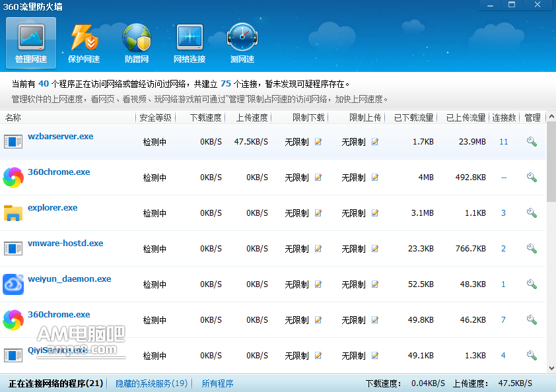556x392 pixels.
Task: Open the wrench manage menu for explorer.exe
Action: [532, 213]
